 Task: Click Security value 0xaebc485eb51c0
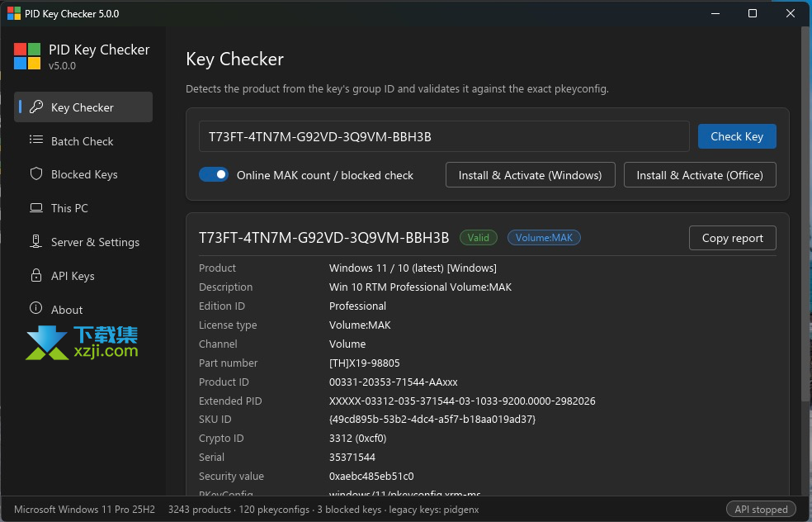pos(371,477)
